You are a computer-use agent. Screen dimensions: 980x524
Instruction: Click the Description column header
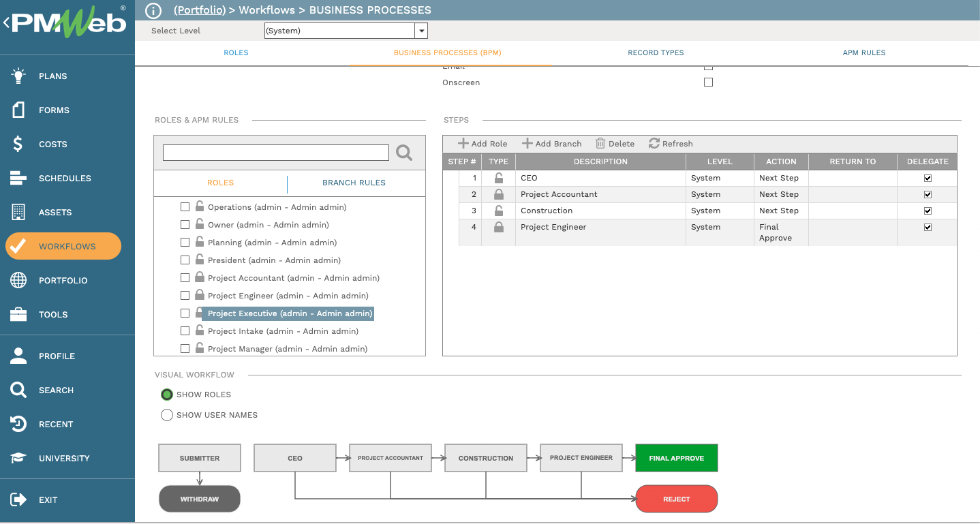[600, 161]
